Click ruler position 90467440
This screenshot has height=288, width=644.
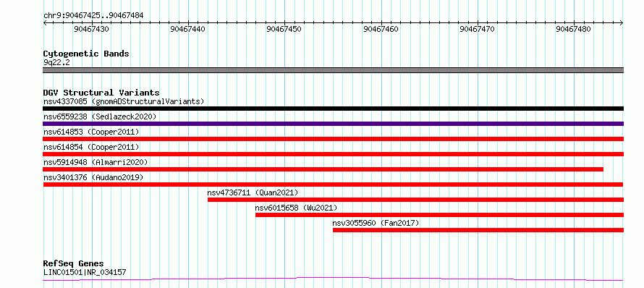[188, 30]
